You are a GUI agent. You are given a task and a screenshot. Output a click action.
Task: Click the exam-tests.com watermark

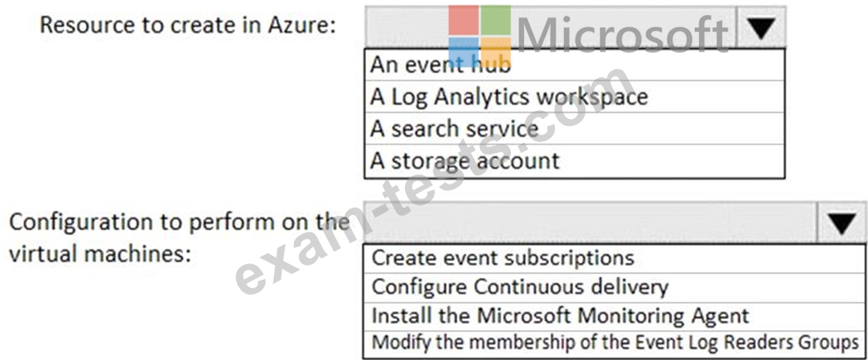(x=434, y=183)
